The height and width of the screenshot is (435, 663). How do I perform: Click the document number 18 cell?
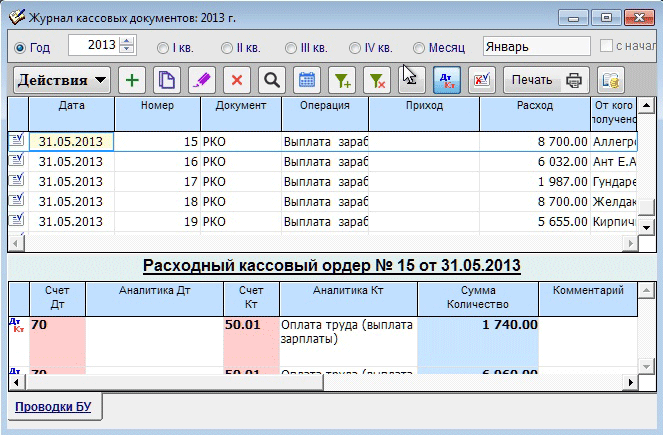point(157,202)
